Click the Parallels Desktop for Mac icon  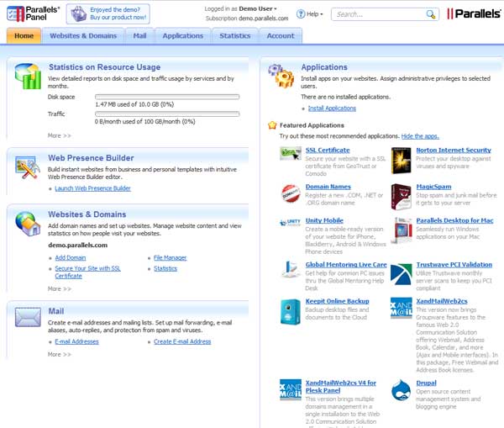point(401,225)
